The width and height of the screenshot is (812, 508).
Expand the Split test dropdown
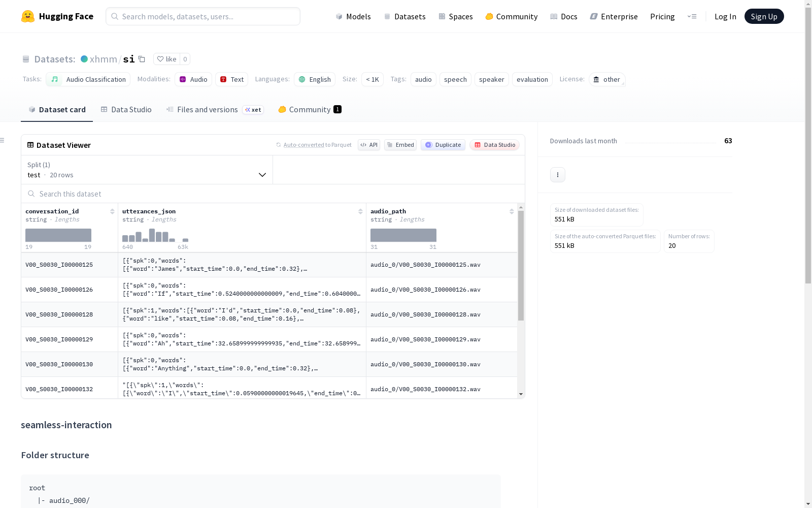(147, 170)
